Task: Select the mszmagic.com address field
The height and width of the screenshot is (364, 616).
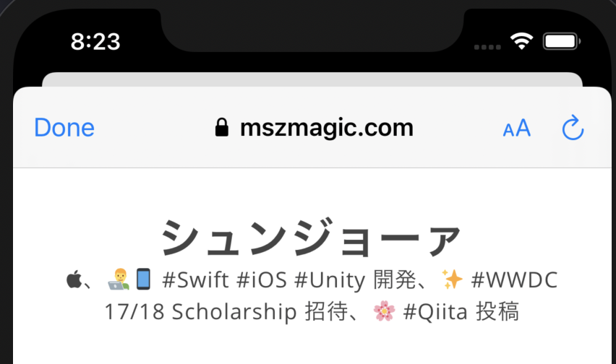Action: point(315,128)
